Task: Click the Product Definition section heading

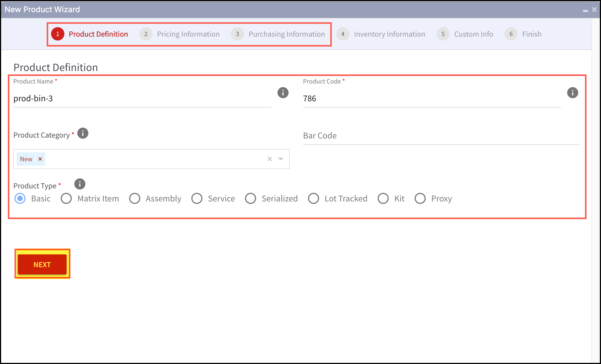Action: pos(55,67)
